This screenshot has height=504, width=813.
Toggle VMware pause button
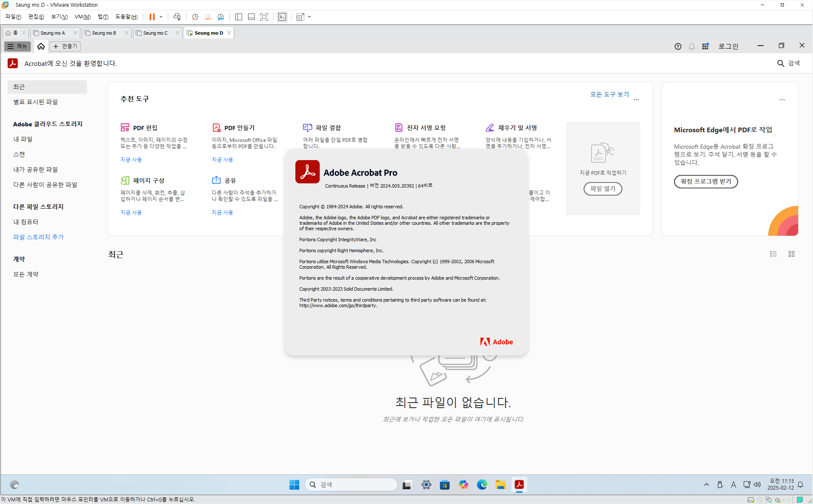pos(152,17)
